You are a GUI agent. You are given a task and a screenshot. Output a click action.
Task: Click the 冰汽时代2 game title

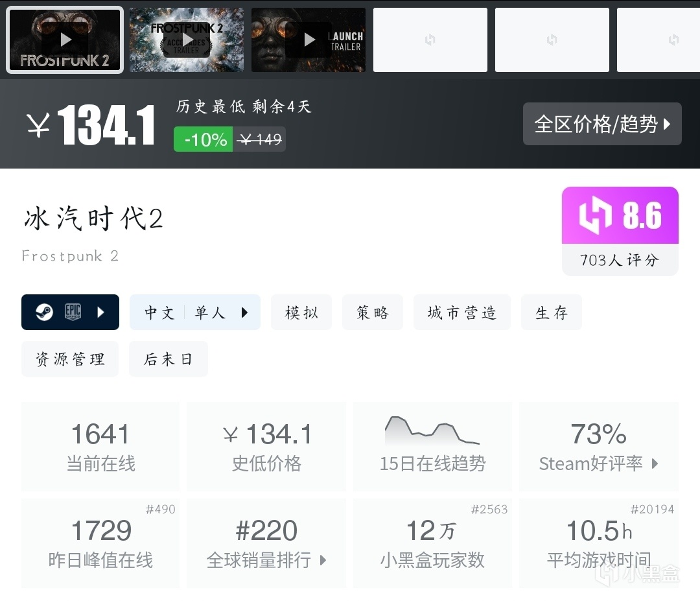(x=93, y=218)
